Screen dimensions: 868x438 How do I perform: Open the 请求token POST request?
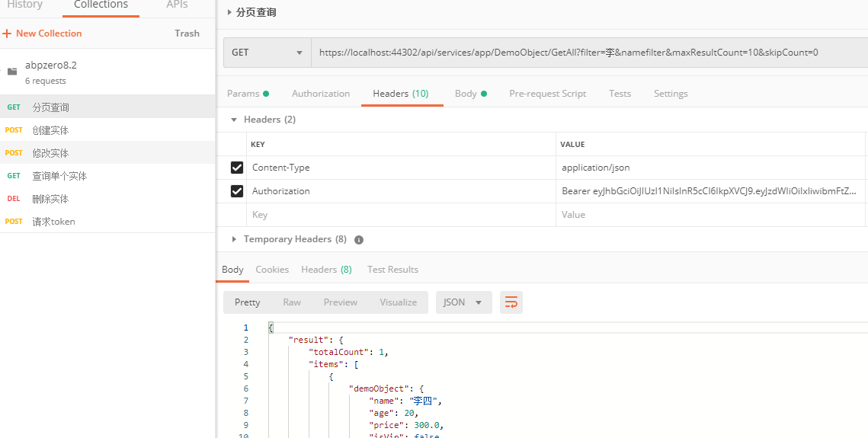coord(53,222)
